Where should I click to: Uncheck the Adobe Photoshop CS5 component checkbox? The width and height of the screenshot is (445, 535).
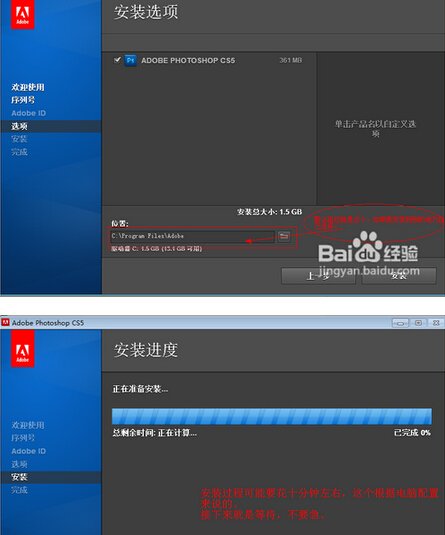click(x=117, y=60)
